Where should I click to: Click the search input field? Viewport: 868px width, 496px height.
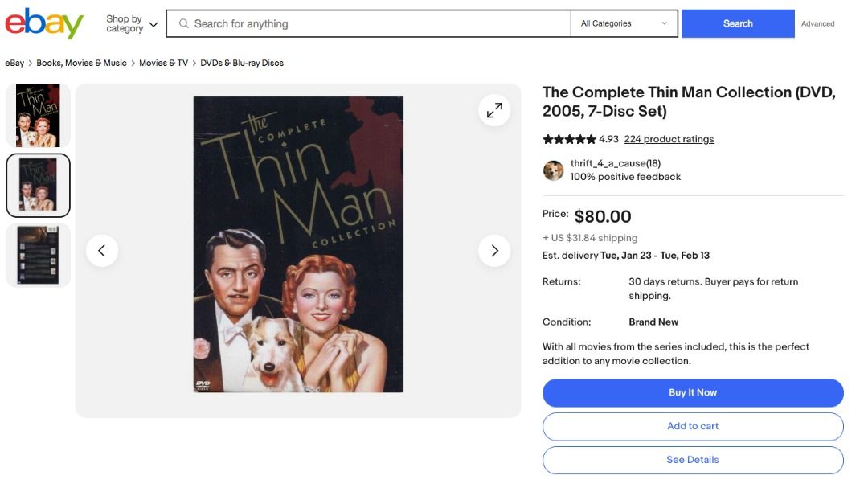(362, 23)
